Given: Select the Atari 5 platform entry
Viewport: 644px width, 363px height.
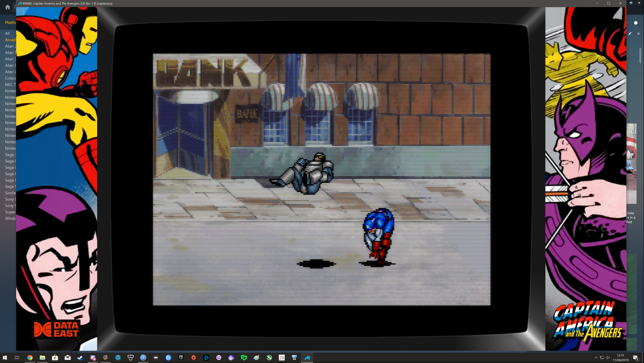Looking at the screenshot, I should point(10,53).
